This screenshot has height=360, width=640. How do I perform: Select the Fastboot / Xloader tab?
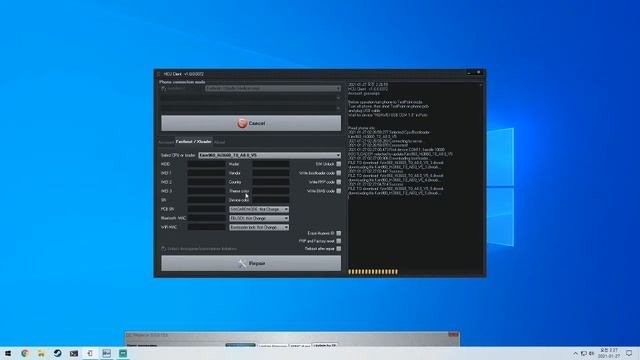click(193, 142)
